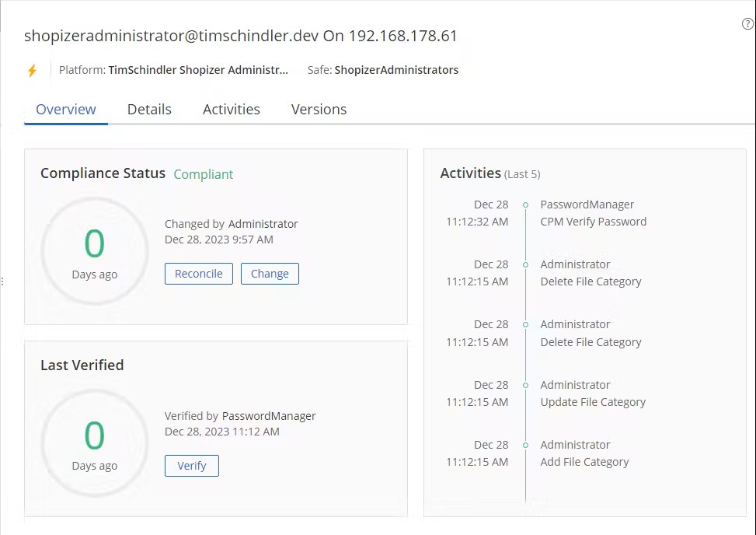Click the Change button
Screen dimensions: 756x535
tap(270, 273)
